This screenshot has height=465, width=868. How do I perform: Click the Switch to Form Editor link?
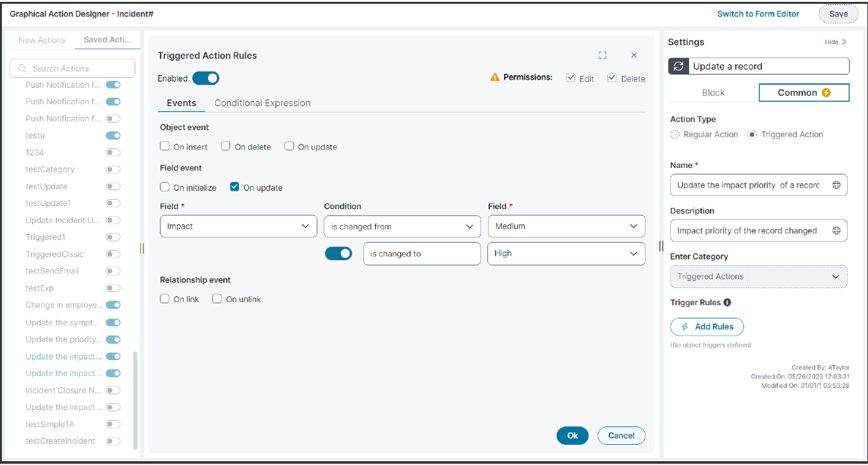758,13
